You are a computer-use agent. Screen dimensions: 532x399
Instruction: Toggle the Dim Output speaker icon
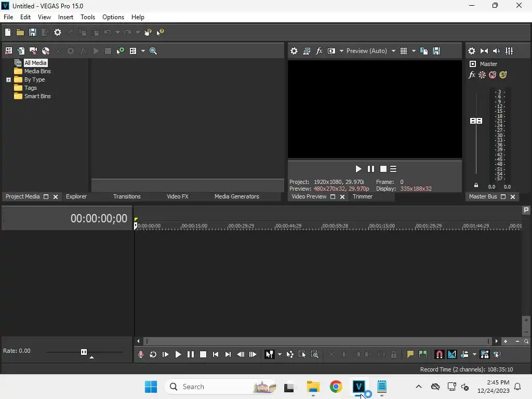496,51
